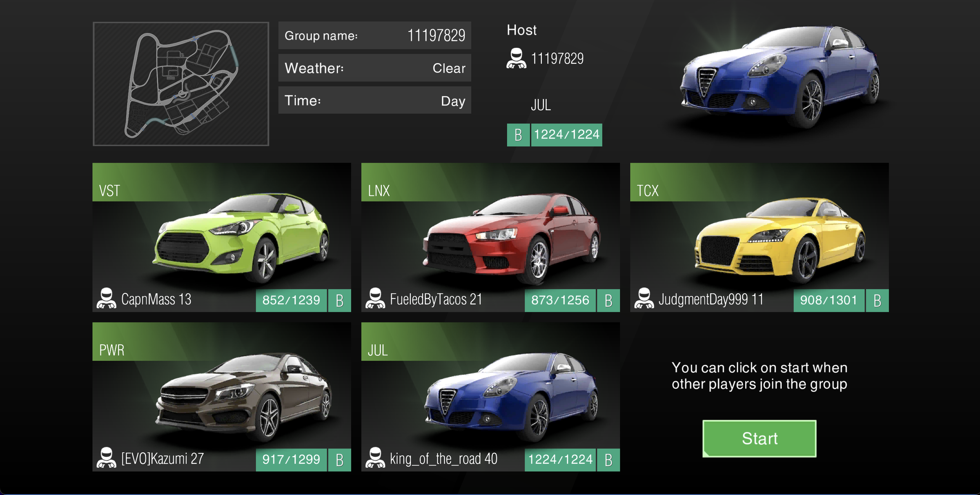
Task: Click the 852/1239 rating badge
Action: pyautogui.click(x=291, y=300)
